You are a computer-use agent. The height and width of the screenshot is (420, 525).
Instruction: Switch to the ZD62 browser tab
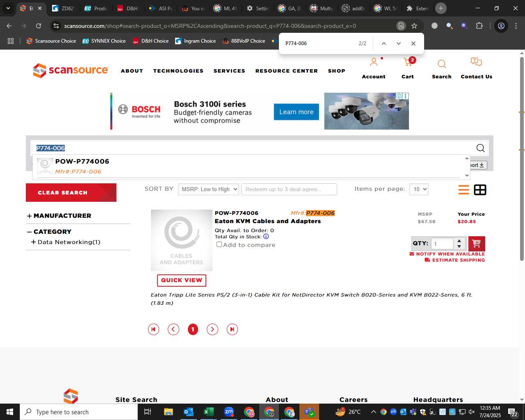pyautogui.click(x=64, y=8)
